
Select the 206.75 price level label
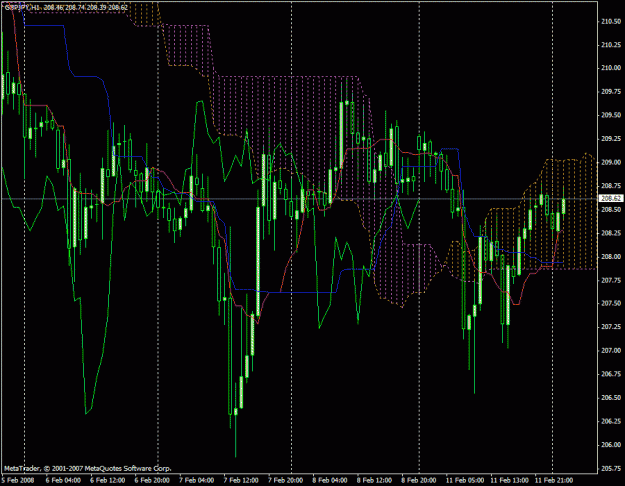(x=610, y=374)
